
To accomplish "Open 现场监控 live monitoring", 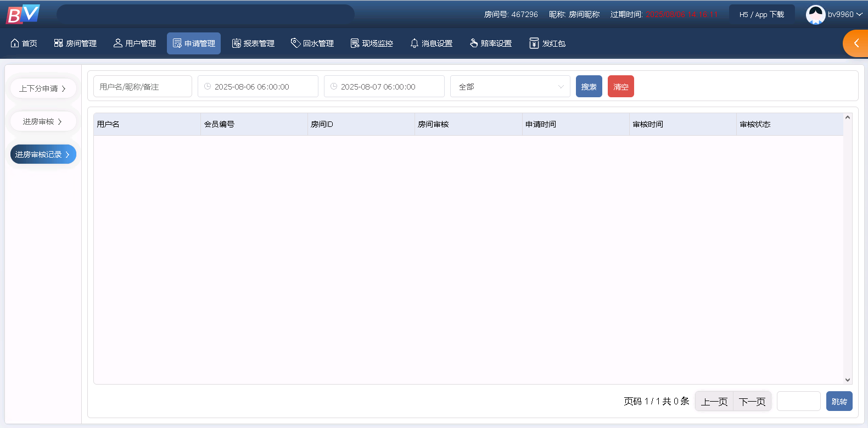I will click(372, 43).
